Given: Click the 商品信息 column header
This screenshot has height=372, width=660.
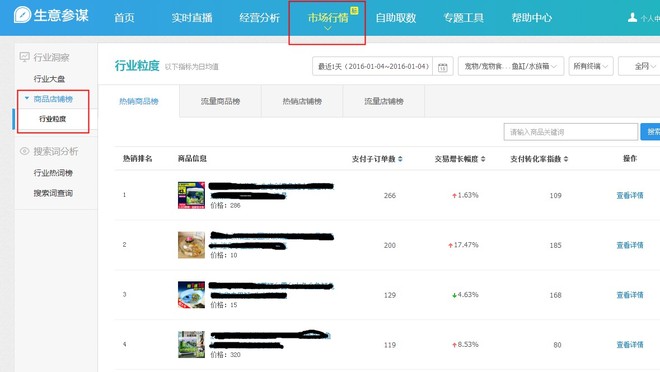Looking at the screenshot, I should (192, 159).
